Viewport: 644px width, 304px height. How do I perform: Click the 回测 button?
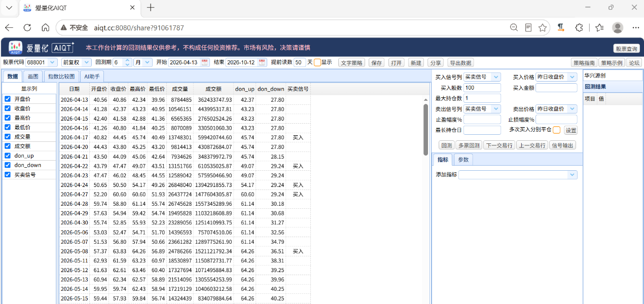click(446, 145)
